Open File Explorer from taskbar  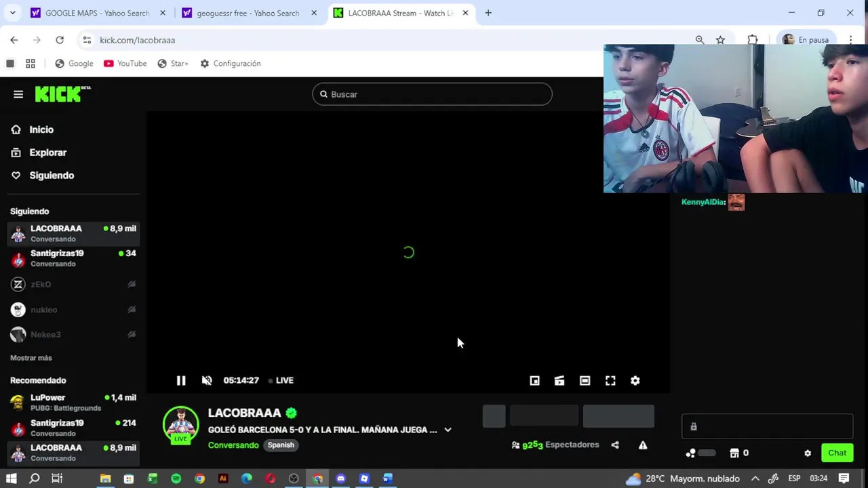105,479
